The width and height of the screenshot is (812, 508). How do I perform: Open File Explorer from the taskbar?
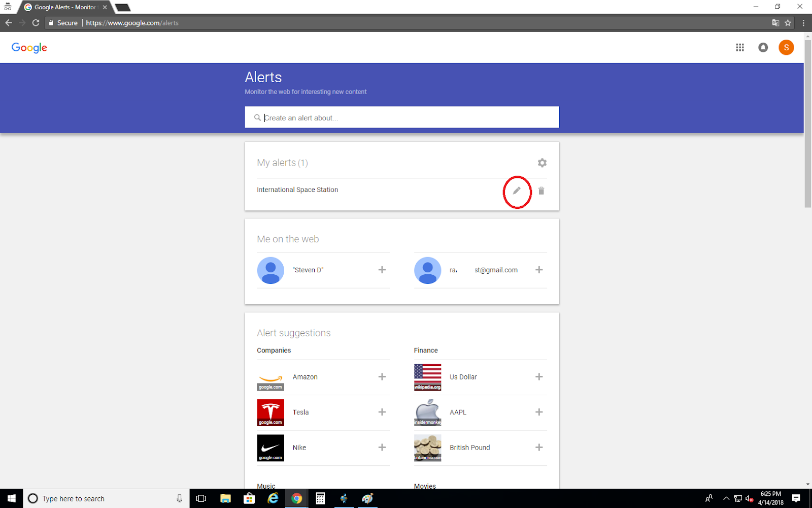click(x=225, y=498)
